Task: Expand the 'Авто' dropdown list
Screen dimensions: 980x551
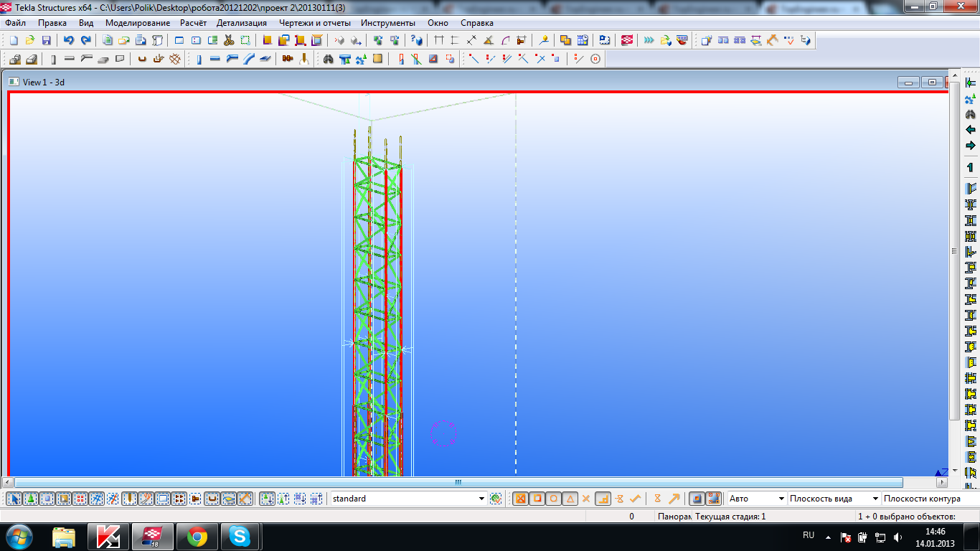Action: [x=780, y=499]
